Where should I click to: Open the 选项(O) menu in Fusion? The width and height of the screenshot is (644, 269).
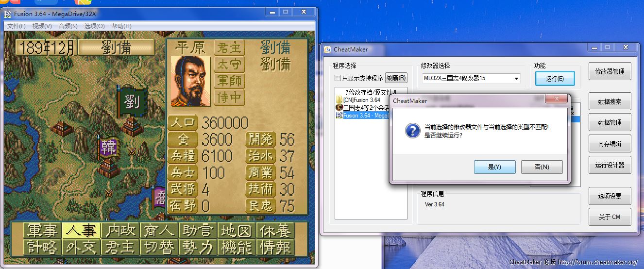pyautogui.click(x=94, y=26)
